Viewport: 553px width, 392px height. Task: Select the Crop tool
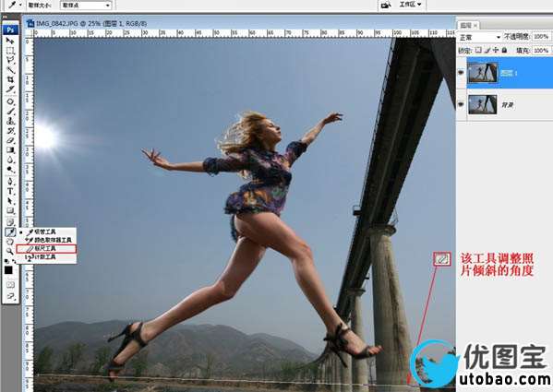[10, 79]
